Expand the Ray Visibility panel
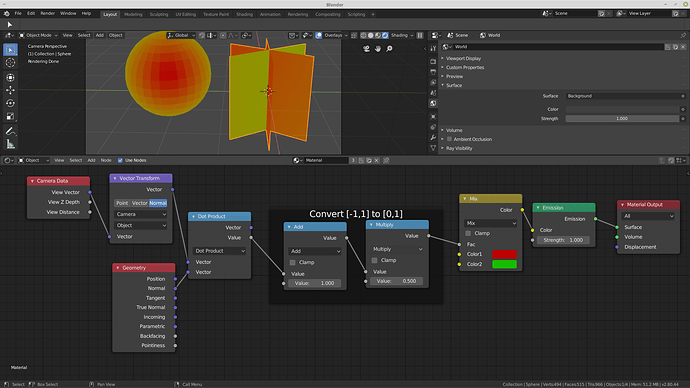The width and height of the screenshot is (690, 388). point(459,148)
